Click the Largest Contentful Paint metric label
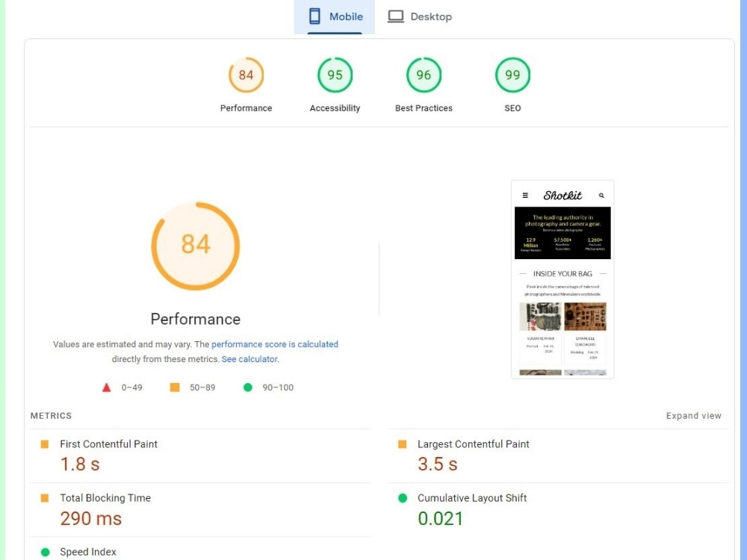 tap(474, 444)
